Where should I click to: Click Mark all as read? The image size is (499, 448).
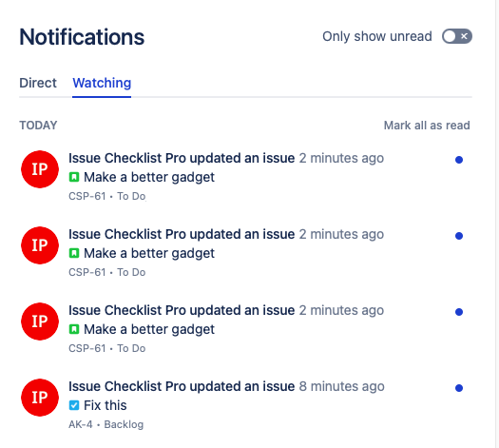click(427, 126)
